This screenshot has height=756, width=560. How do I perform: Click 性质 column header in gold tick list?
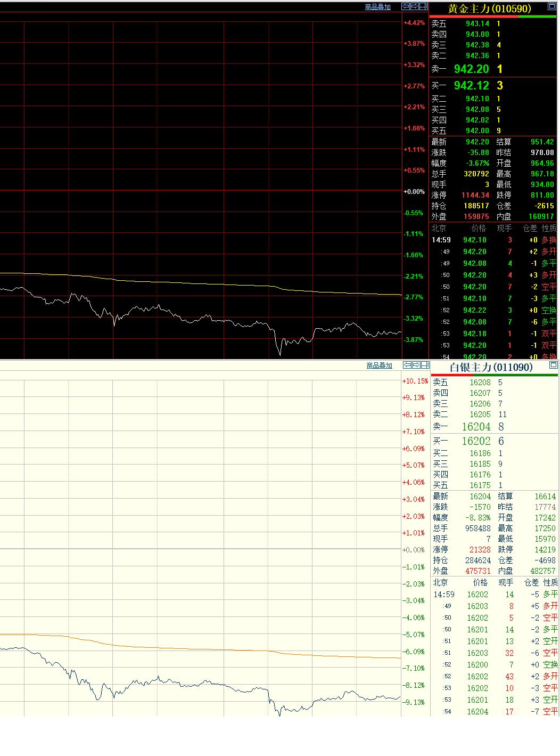[x=549, y=228]
